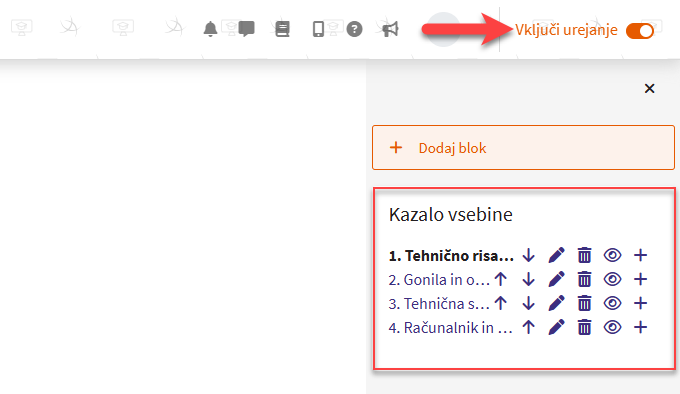Open the messages chat bubble icon
This screenshot has width=680, height=394.
[x=246, y=29]
